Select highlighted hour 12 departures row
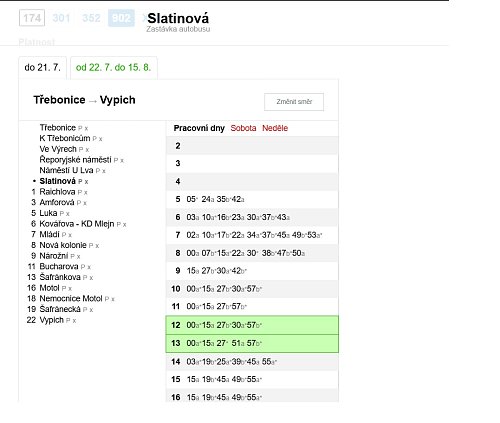Viewport: 500px width, 423px height. (x=252, y=325)
